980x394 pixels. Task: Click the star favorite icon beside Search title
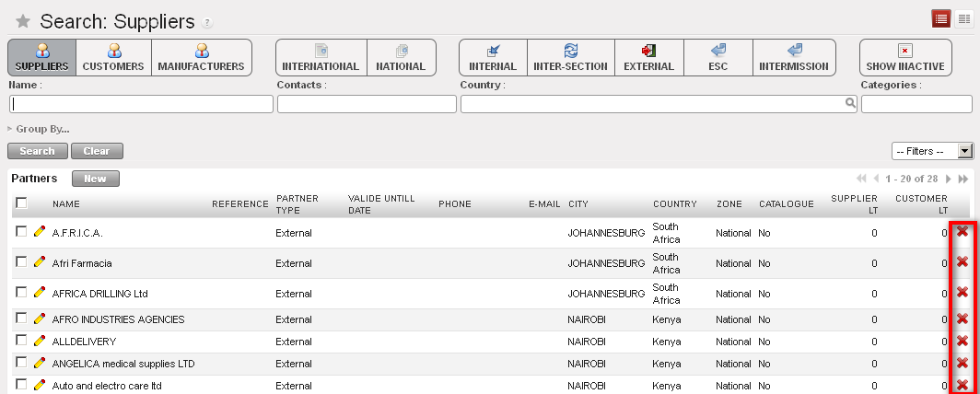click(x=24, y=21)
